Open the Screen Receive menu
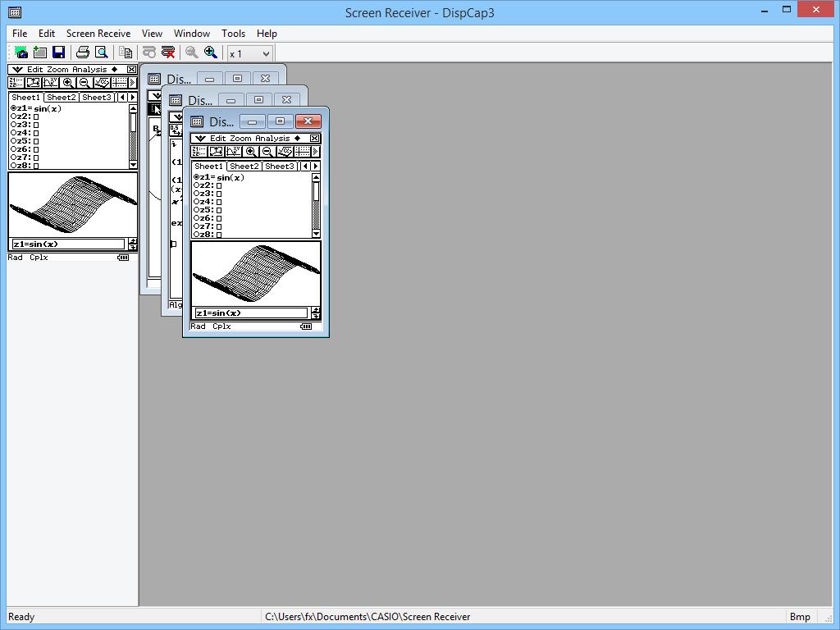The height and width of the screenshot is (630, 840). click(x=98, y=33)
